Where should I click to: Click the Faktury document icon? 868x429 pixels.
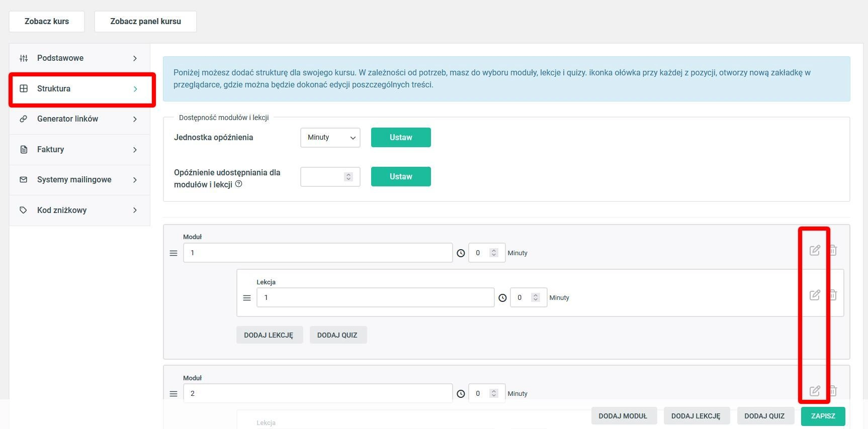(24, 149)
